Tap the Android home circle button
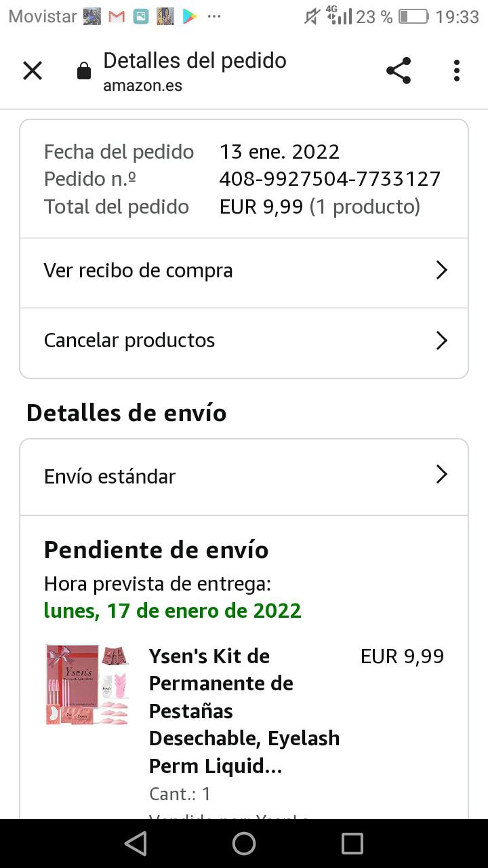The image size is (488, 868). click(244, 844)
